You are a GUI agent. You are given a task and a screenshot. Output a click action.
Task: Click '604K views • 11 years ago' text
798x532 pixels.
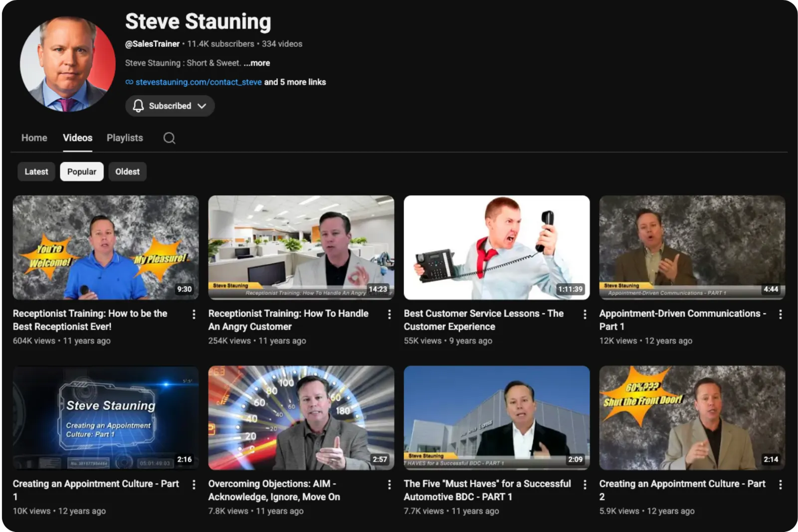tap(62, 341)
